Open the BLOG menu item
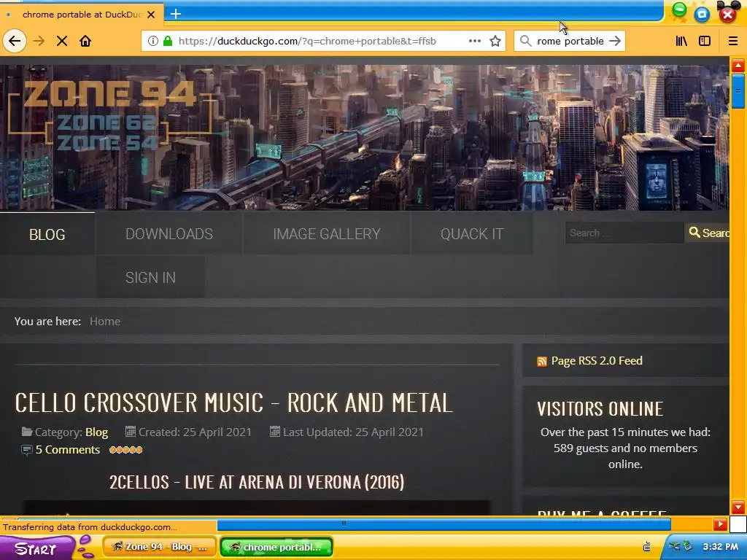 [47, 234]
